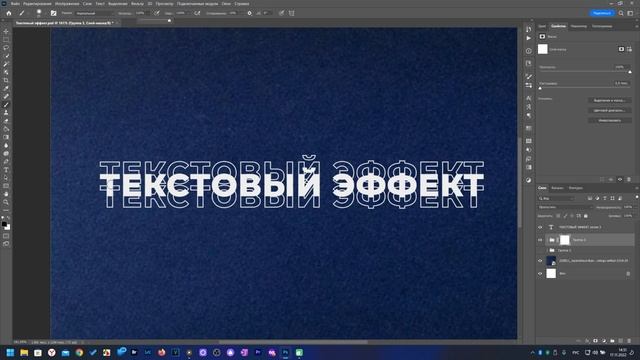
Task: Click create new group folder icon
Action: pos(612,340)
